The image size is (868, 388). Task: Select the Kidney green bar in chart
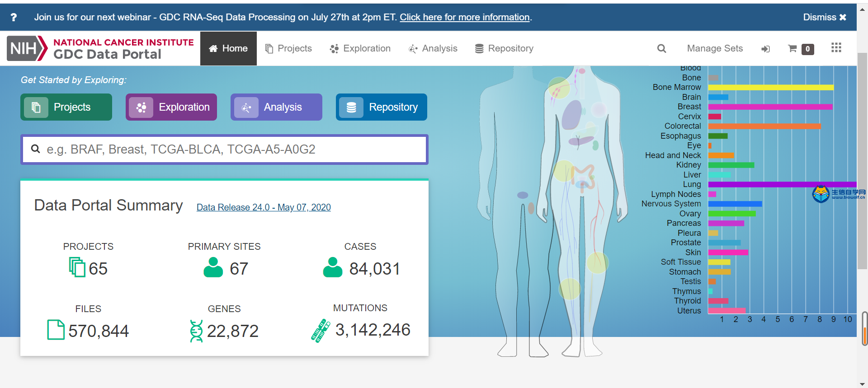tap(731, 165)
